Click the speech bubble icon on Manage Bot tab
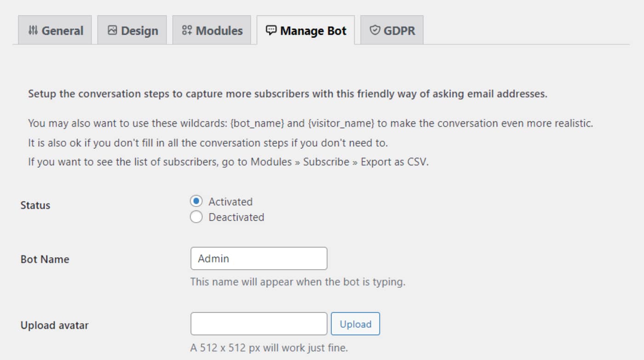This screenshot has height=360, width=644. point(271,30)
